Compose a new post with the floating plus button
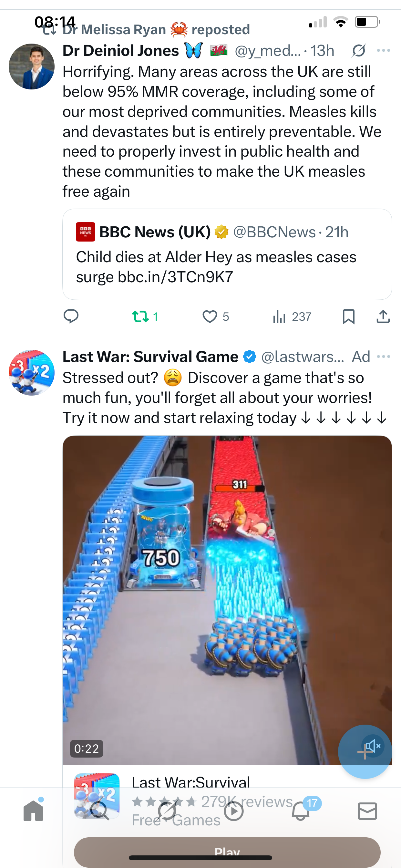 point(365,751)
